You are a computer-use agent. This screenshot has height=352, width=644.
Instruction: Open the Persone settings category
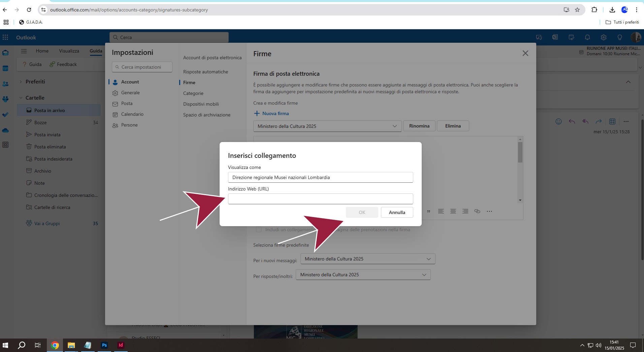coord(129,125)
